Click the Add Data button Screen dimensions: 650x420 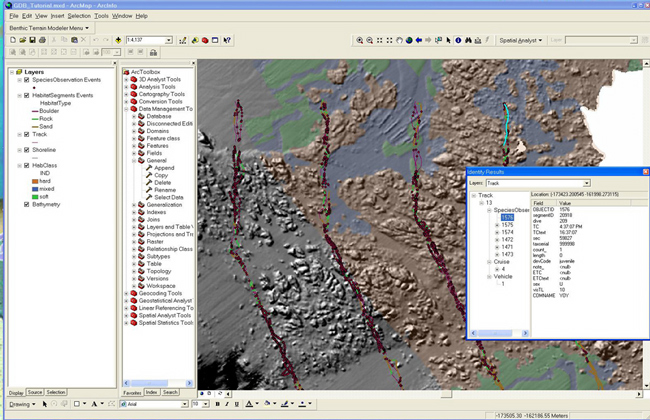pos(118,40)
